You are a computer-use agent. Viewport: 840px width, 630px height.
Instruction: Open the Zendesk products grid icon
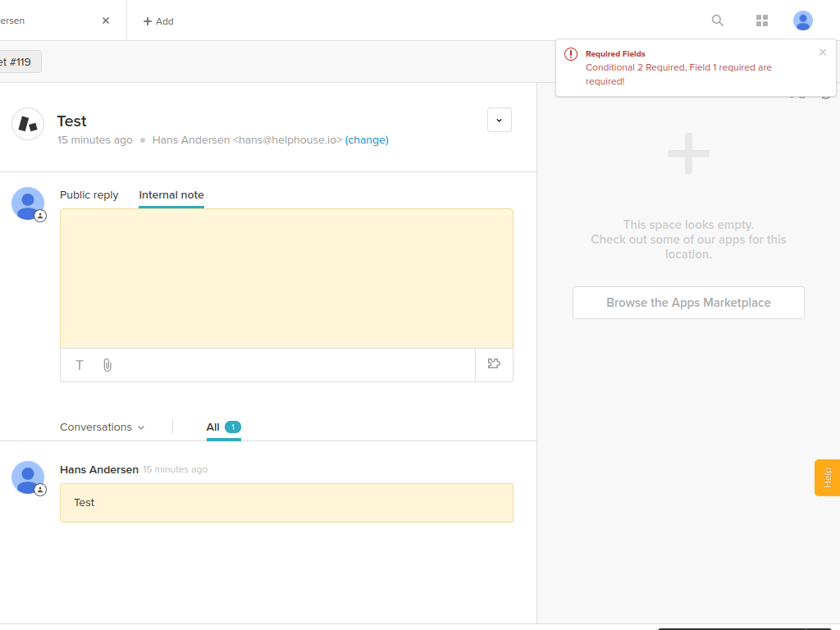coord(762,21)
